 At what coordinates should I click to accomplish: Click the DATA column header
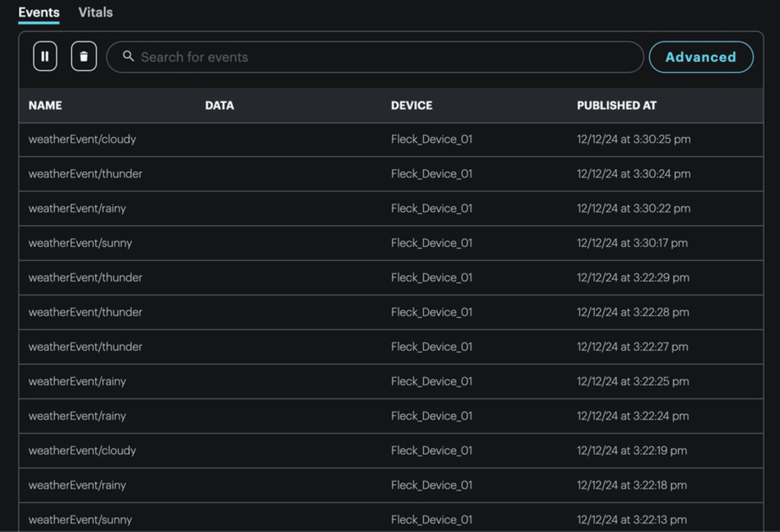[x=220, y=105]
